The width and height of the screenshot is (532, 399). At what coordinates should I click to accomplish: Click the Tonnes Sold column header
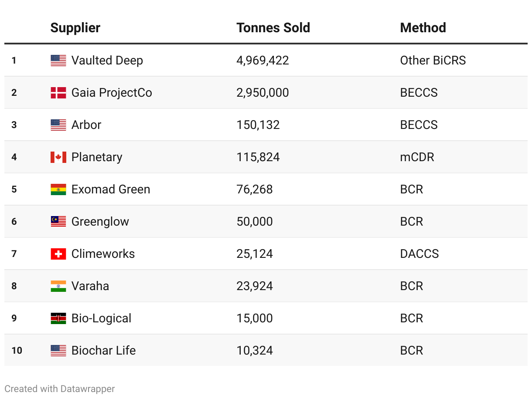tap(273, 28)
